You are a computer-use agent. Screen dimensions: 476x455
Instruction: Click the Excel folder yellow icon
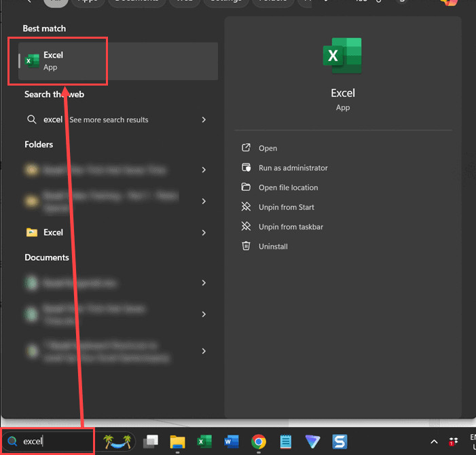(x=31, y=232)
